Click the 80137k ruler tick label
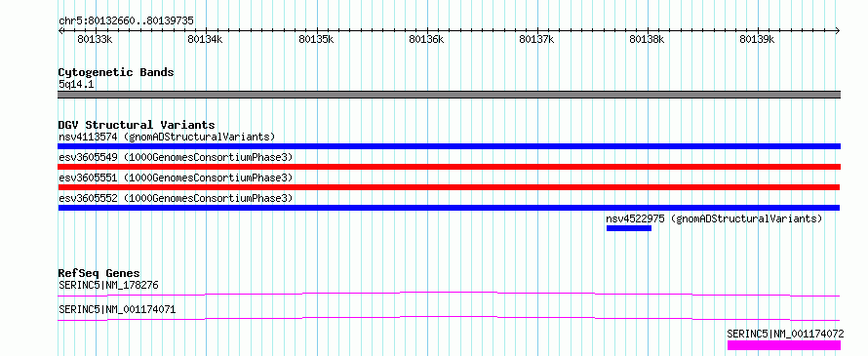Screen dimensions: 868x356 point(537,40)
